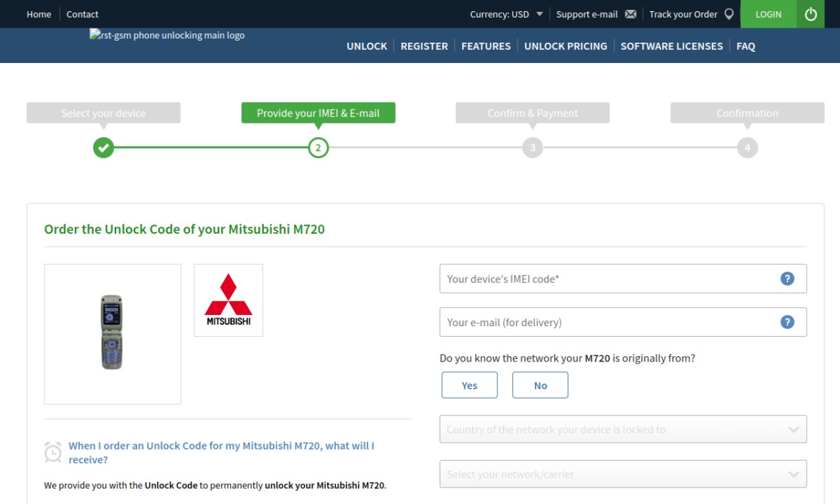Click the Provide your IMEI & E-mail step tab
Viewport: 840px width, 504px height.
click(318, 113)
